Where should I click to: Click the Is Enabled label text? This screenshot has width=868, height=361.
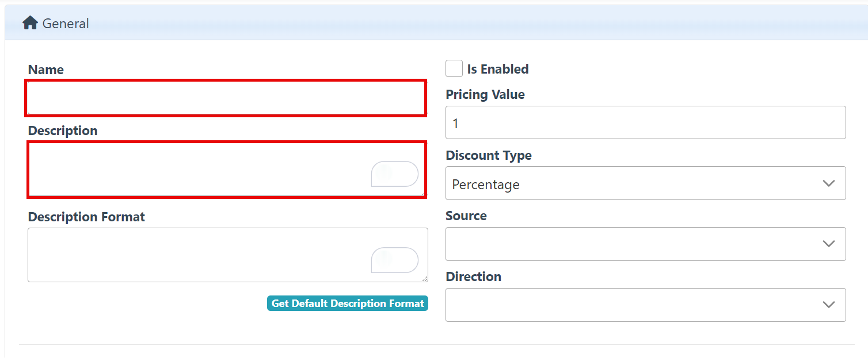pos(498,69)
